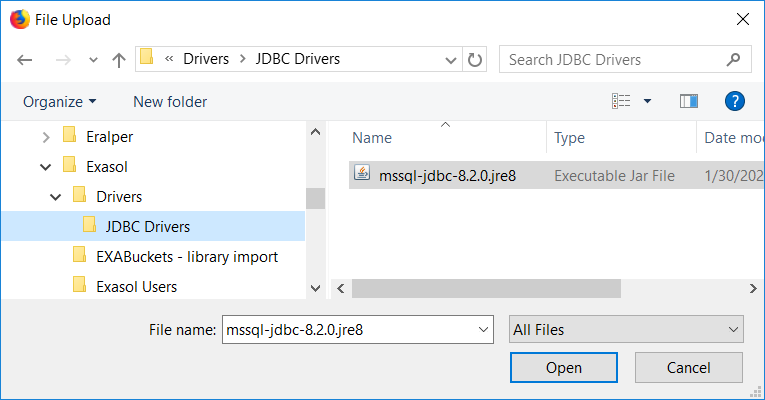Collapse the Exasol folder

(45, 167)
